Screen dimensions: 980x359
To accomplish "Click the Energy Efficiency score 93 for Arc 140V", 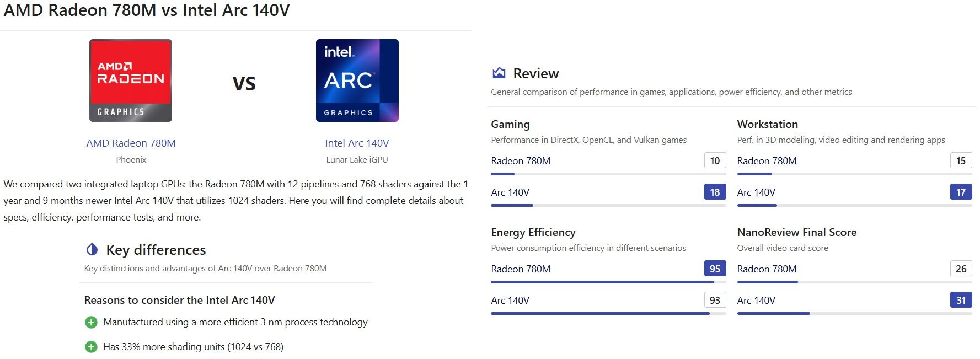I will [x=715, y=300].
